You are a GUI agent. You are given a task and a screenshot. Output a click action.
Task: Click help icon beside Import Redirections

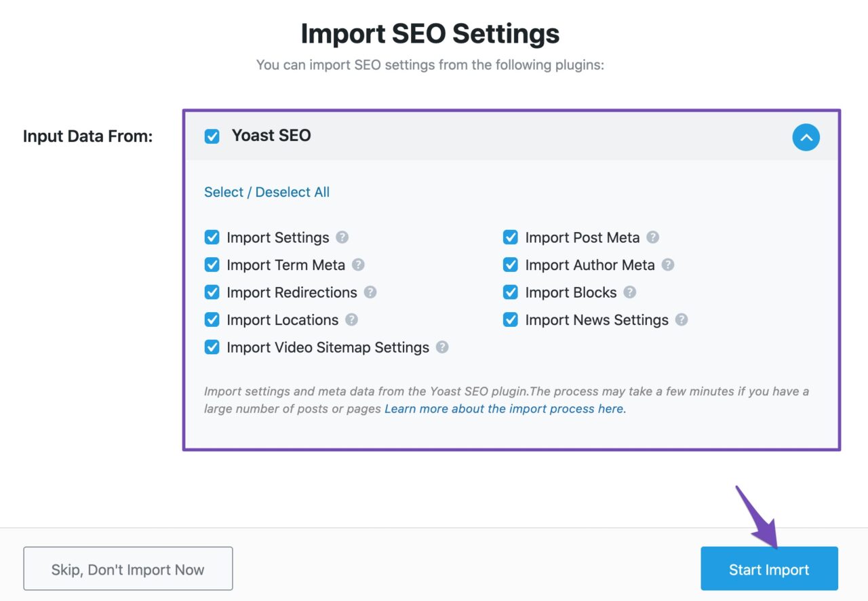pyautogui.click(x=370, y=292)
